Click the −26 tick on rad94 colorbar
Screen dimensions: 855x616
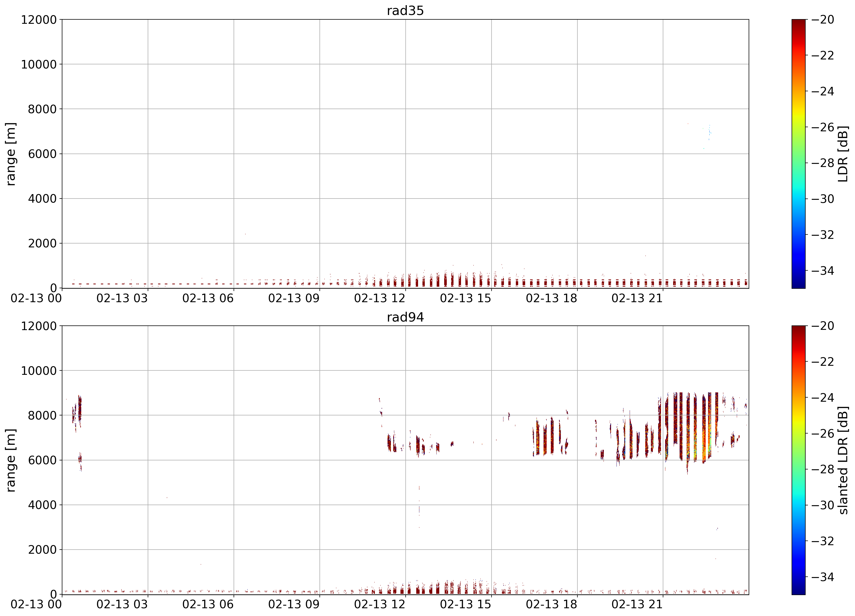[x=823, y=434]
